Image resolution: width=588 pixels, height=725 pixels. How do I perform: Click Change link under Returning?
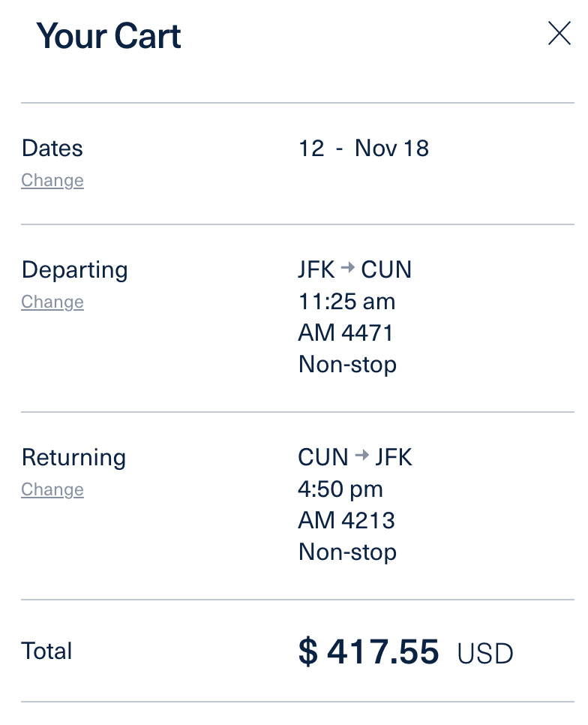[x=52, y=490]
